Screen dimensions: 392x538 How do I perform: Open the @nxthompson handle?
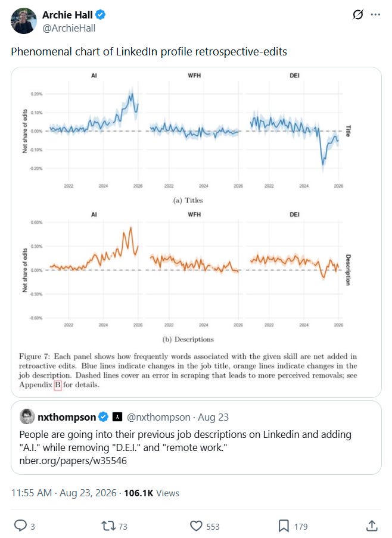pos(158,417)
